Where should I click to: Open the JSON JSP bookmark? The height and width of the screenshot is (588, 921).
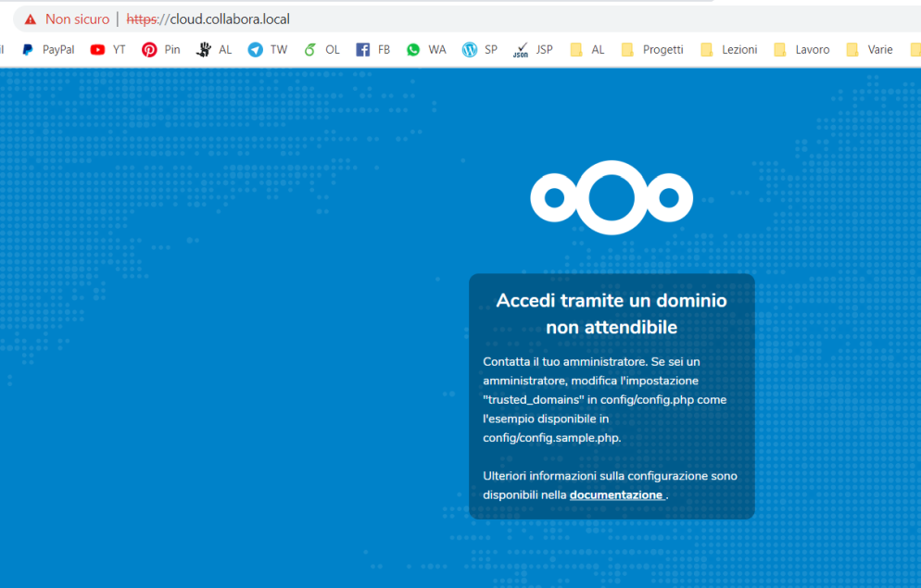coord(533,50)
